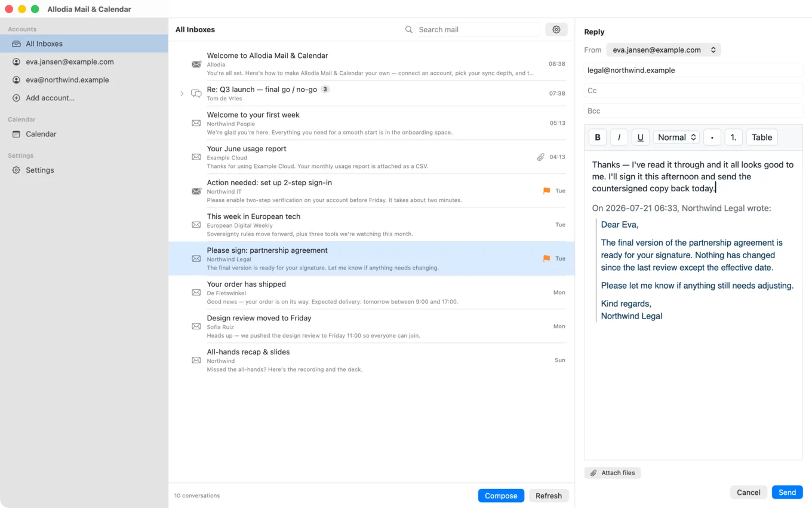812x508 pixels.
Task: Click the paperclip attachment icon on June usage report
Action: point(540,157)
